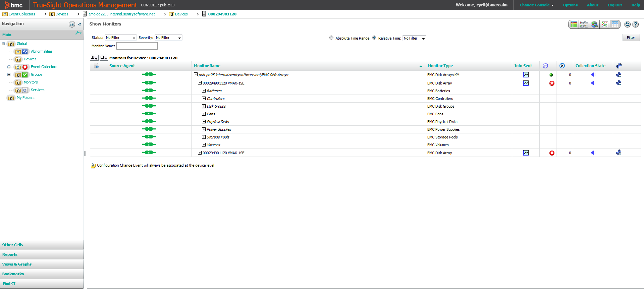Viewport: 644px width, 291px height.
Task: Click the Filter button
Action: pos(631,38)
